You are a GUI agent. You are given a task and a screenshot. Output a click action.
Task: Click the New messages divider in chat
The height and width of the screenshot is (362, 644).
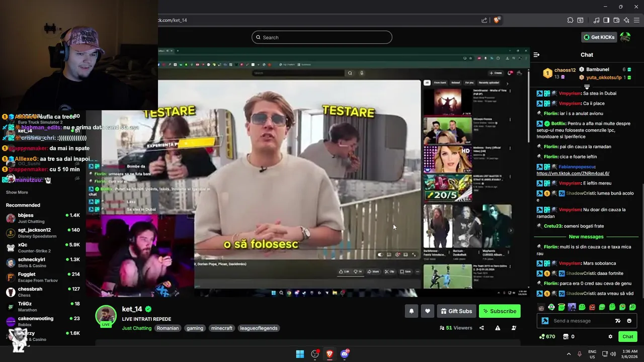pos(586,237)
